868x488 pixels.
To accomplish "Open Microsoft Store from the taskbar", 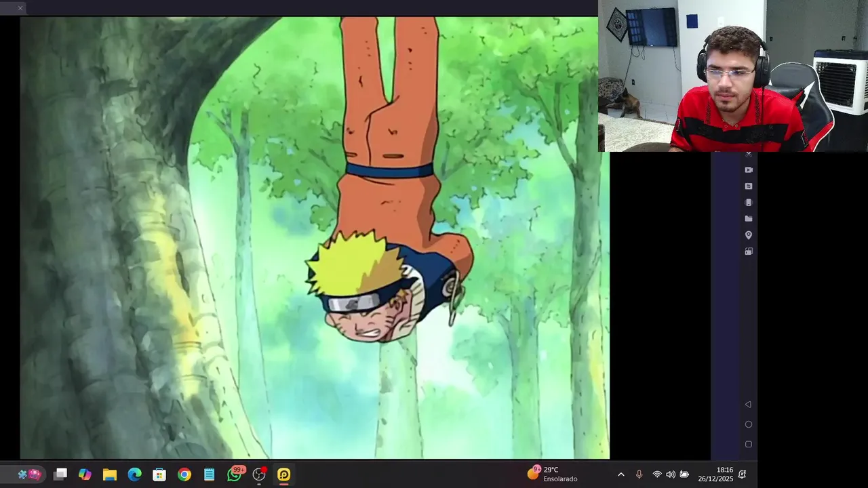I will [159, 474].
